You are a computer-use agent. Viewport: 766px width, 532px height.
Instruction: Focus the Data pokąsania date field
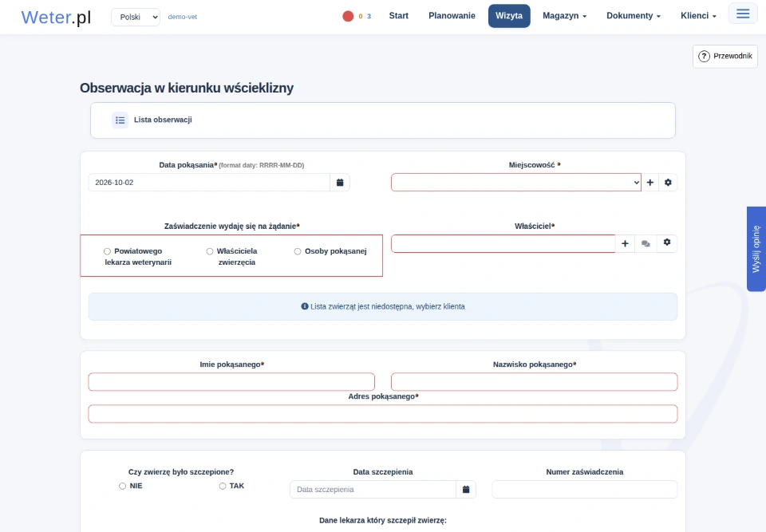[x=209, y=183]
